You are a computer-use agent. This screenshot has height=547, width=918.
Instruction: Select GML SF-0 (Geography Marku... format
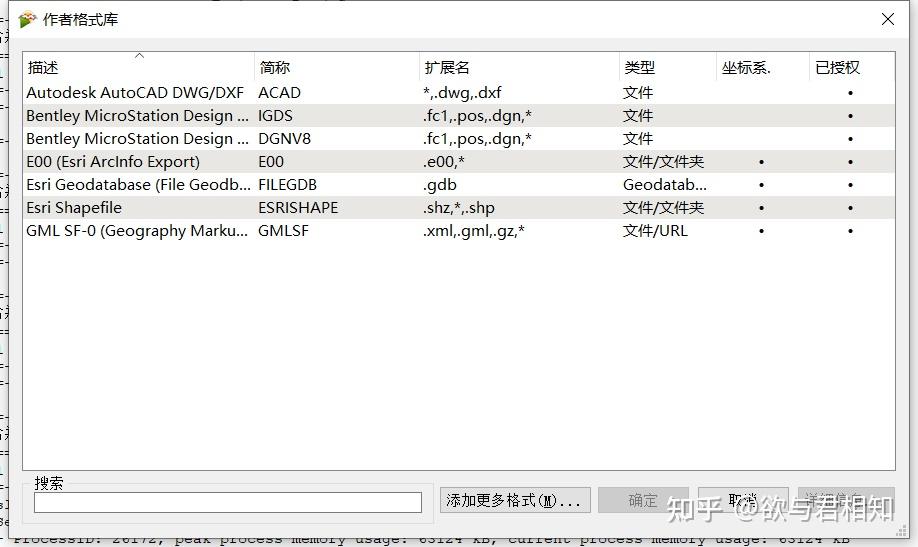[137, 231]
